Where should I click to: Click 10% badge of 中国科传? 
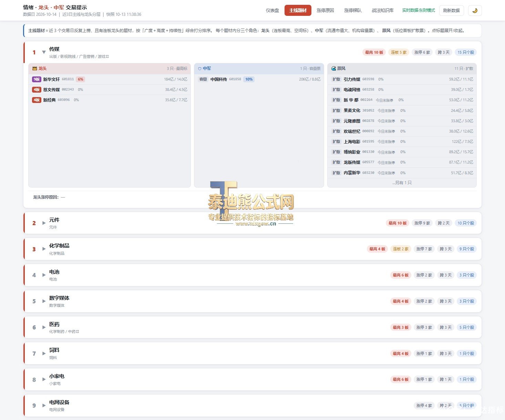tap(249, 79)
